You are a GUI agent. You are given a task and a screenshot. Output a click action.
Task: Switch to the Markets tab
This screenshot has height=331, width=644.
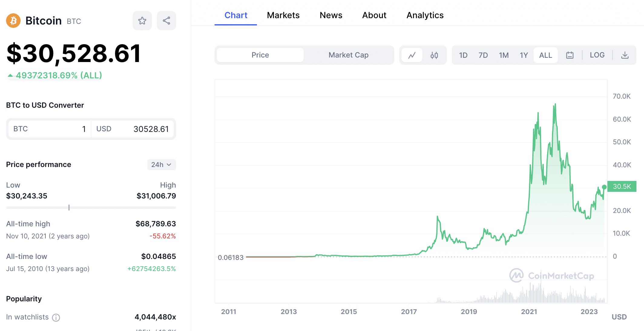tap(283, 15)
